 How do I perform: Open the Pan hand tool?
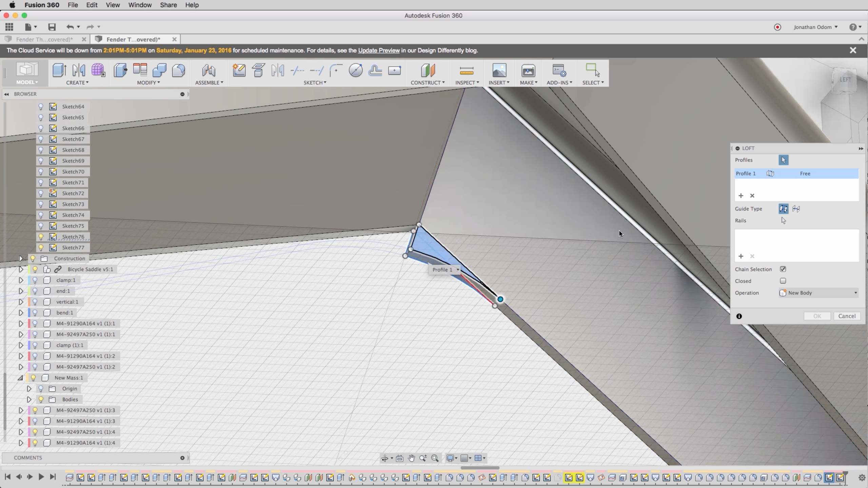click(411, 458)
